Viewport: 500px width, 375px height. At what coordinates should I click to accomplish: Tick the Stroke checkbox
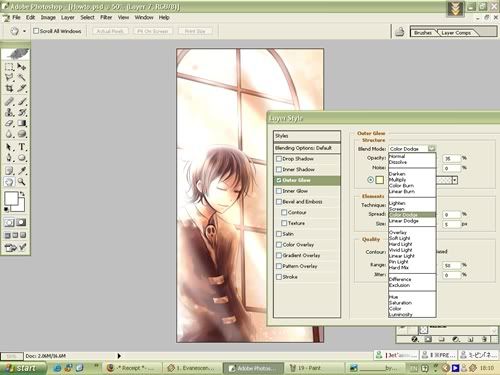click(279, 277)
